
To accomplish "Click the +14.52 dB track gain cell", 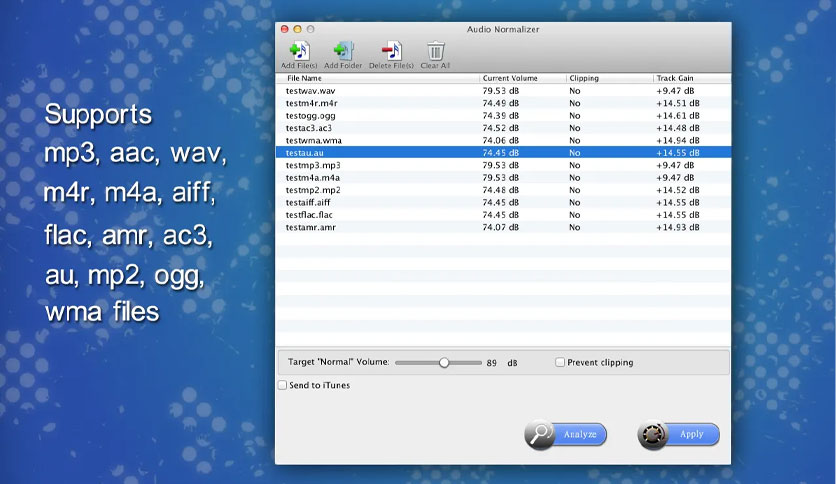I will [x=678, y=190].
